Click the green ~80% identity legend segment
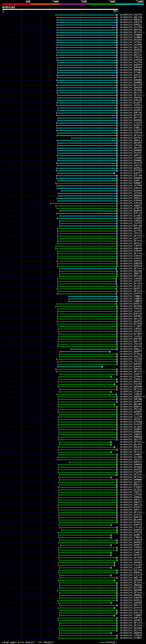Image resolution: width=146 pixels, height=644 pixels. [x=101, y=4]
